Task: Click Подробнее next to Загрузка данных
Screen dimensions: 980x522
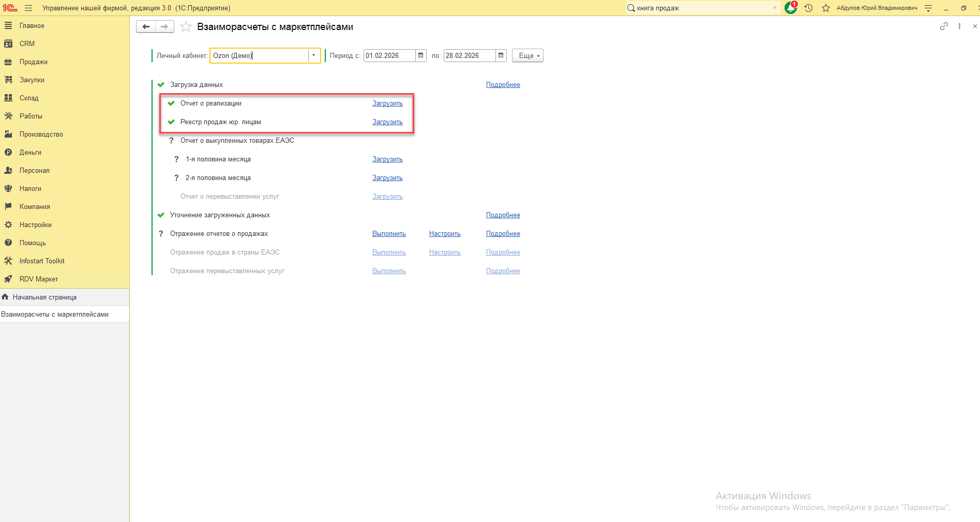Action: click(503, 85)
